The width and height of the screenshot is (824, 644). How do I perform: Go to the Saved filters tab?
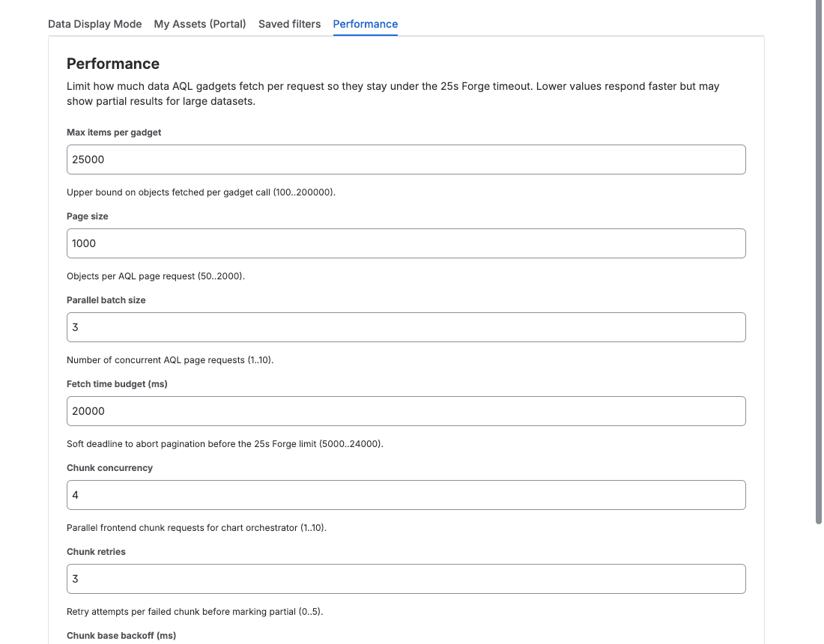pyautogui.click(x=290, y=24)
